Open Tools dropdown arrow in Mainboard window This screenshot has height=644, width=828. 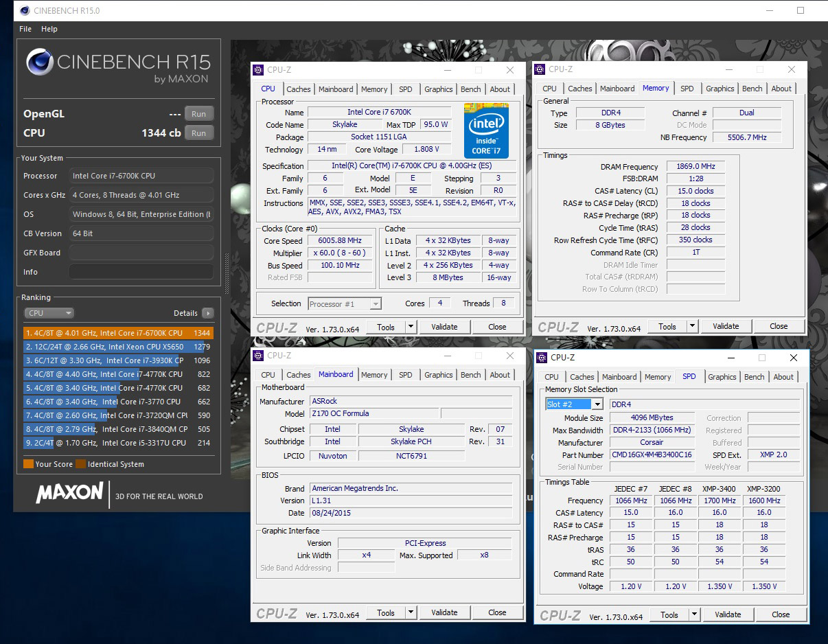[x=411, y=613]
